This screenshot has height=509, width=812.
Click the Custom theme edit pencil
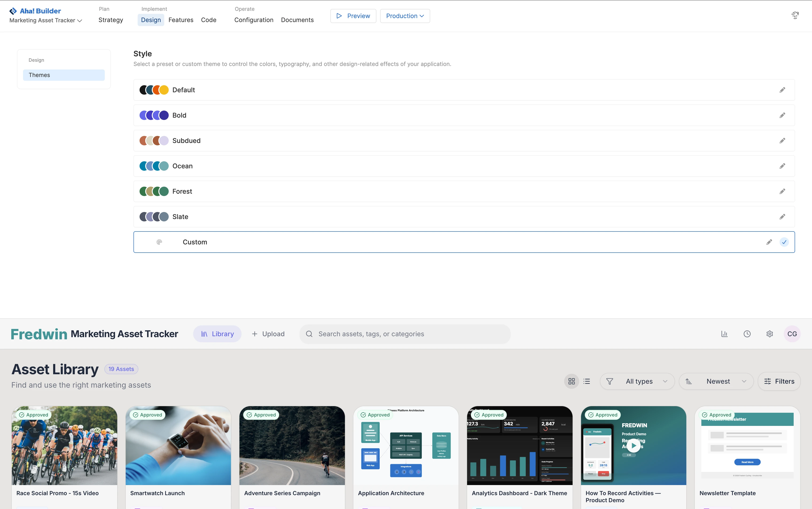pyautogui.click(x=769, y=242)
